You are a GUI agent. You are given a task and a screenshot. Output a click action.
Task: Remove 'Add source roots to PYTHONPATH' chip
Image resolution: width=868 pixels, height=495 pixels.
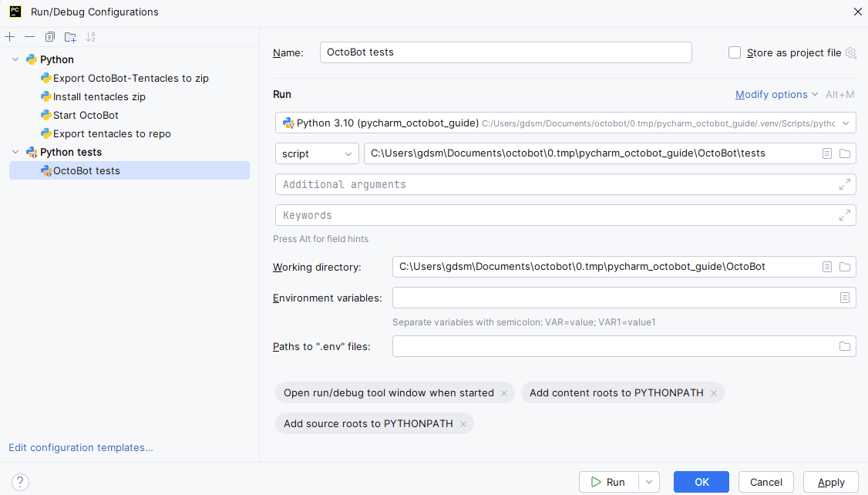pyautogui.click(x=463, y=424)
